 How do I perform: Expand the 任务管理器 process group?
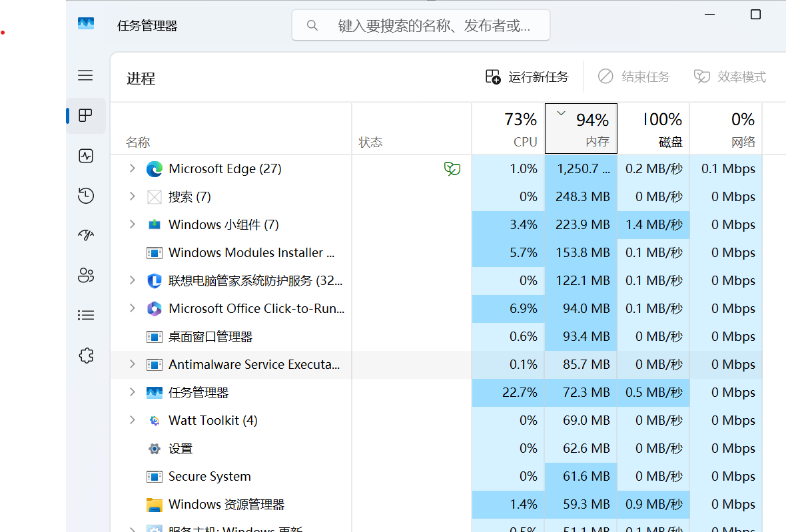[132, 392]
